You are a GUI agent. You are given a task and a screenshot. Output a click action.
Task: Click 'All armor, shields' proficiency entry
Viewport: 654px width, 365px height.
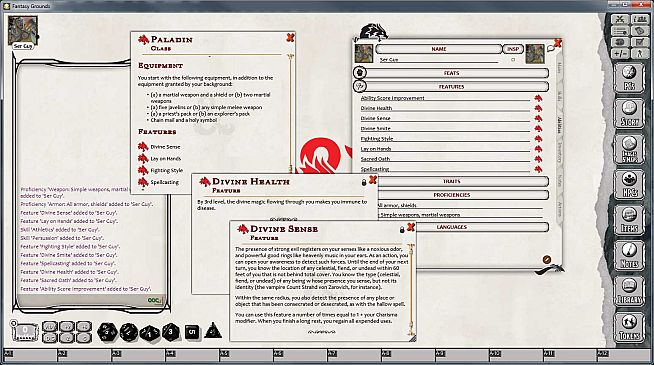pos(397,205)
